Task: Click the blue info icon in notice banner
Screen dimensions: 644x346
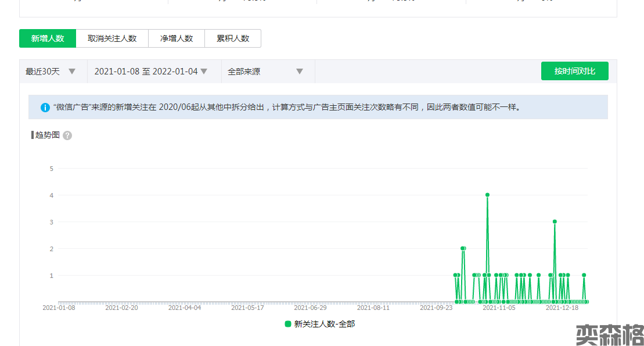Action: click(x=45, y=108)
